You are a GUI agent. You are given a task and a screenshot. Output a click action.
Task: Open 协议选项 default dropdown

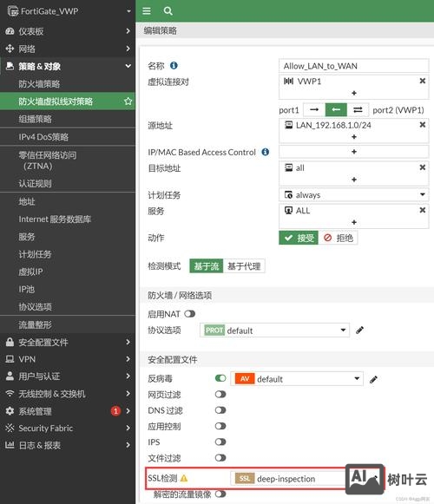[274, 331]
